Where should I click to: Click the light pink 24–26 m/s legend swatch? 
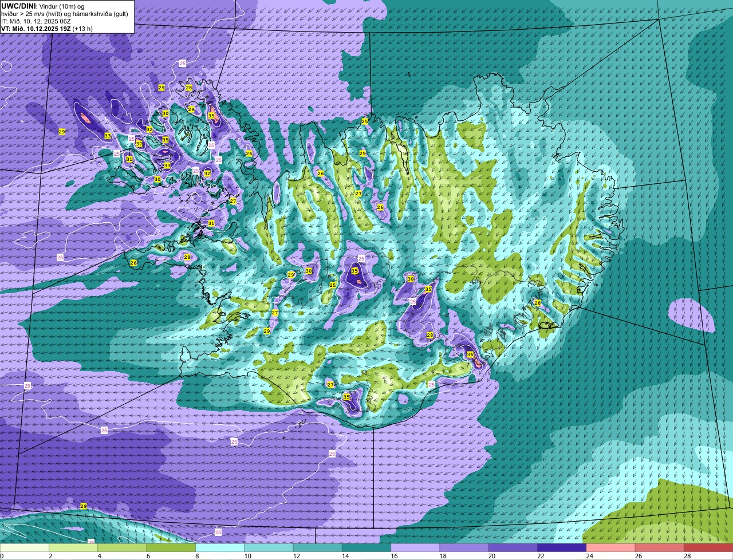tap(611, 548)
